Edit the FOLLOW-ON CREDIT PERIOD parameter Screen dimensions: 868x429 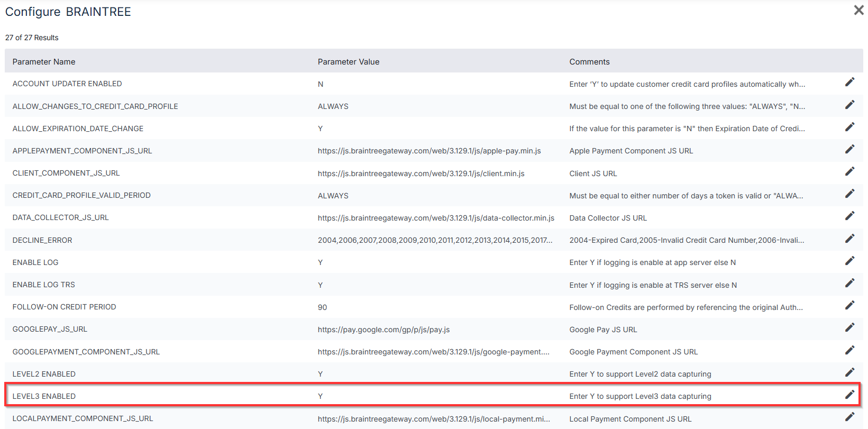(x=849, y=305)
